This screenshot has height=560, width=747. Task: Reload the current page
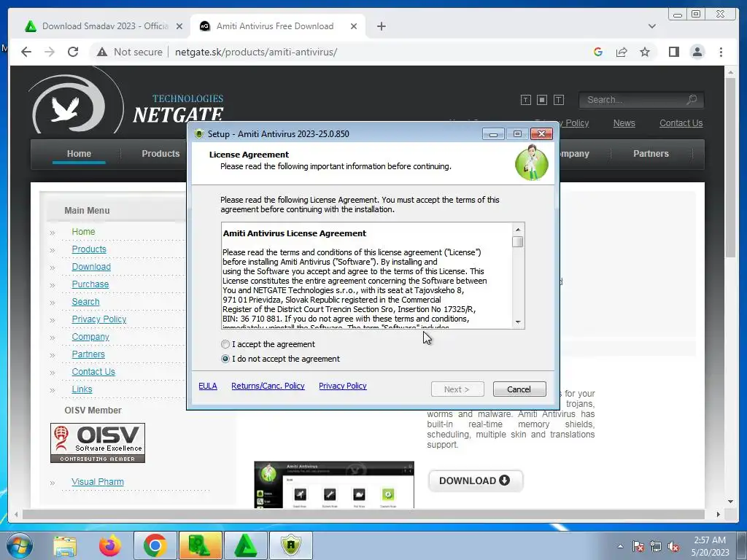(x=73, y=52)
